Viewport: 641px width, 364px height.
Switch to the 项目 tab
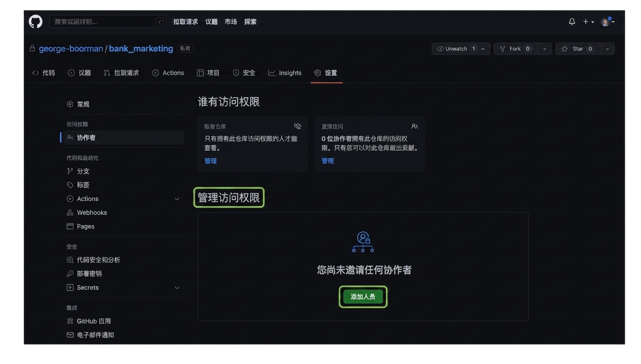click(x=208, y=73)
